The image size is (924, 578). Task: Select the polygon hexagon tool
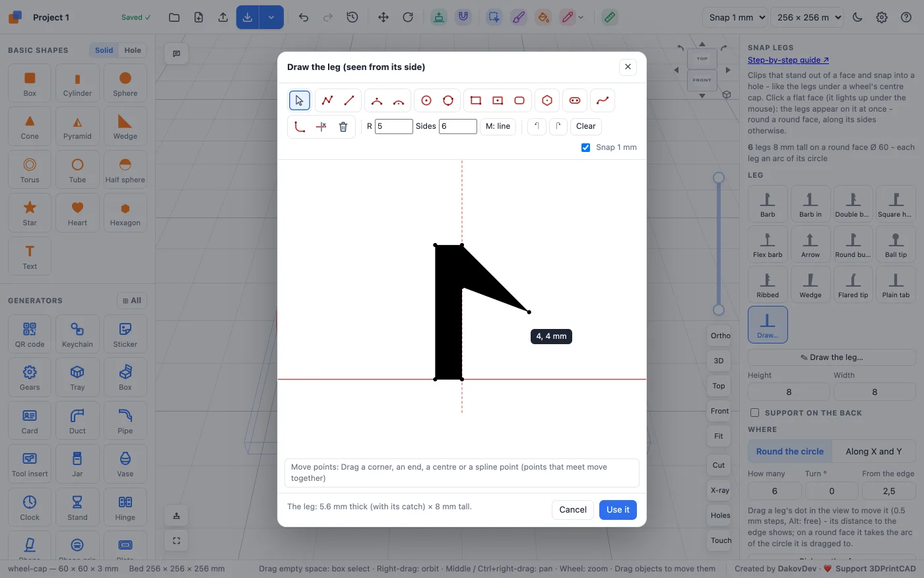[x=547, y=100]
